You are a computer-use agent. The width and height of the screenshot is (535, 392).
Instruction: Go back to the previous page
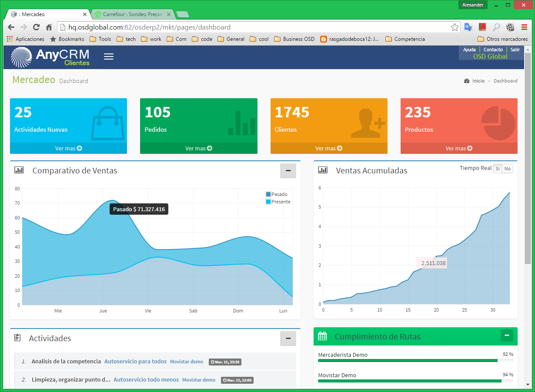11,27
